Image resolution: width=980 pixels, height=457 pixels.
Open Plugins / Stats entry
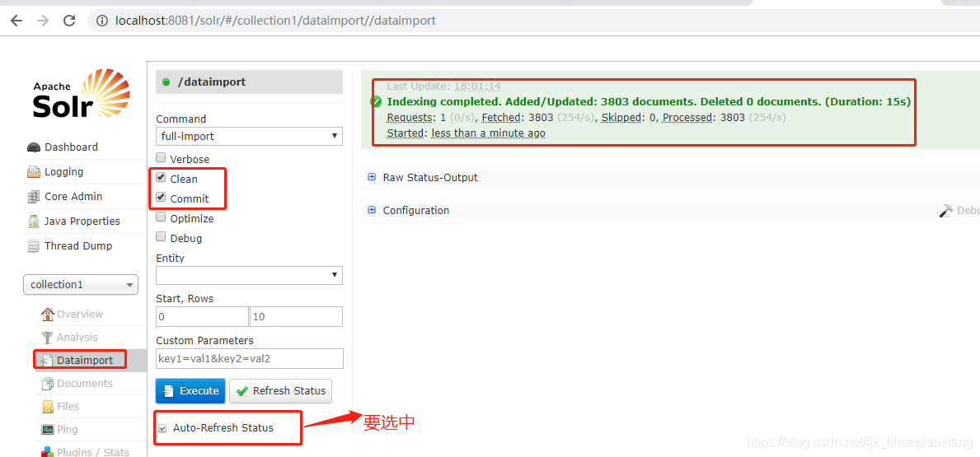click(x=93, y=452)
